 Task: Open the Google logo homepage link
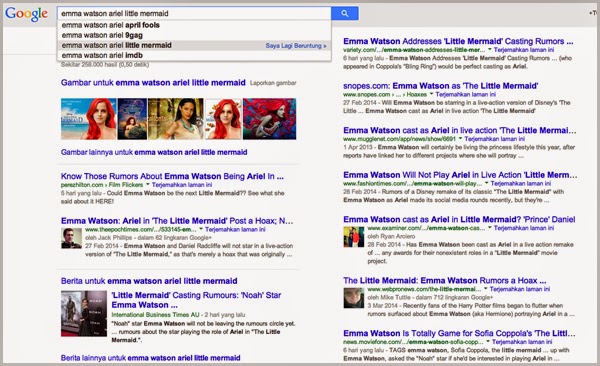pyautogui.click(x=26, y=14)
